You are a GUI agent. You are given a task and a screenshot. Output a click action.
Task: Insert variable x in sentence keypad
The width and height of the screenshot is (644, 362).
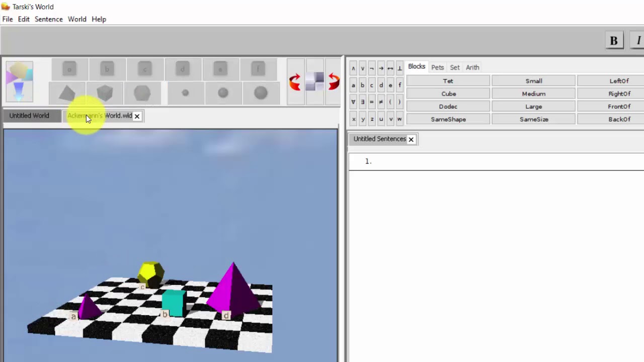pos(353,119)
